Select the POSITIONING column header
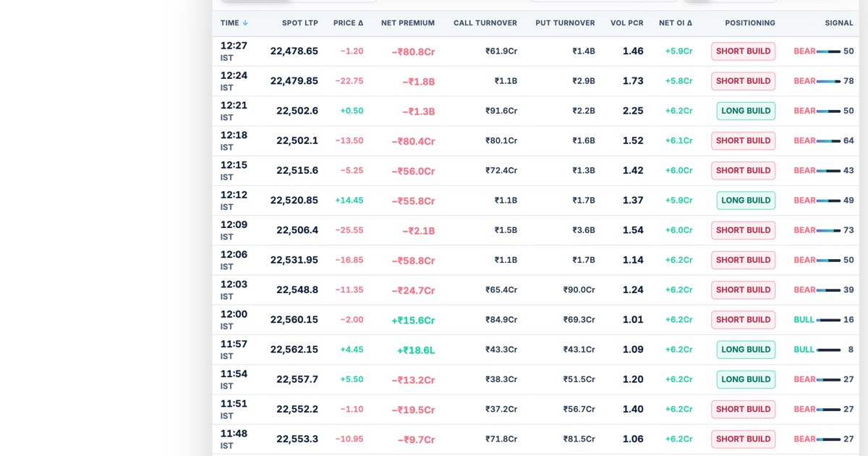The width and height of the screenshot is (868, 456). (750, 23)
